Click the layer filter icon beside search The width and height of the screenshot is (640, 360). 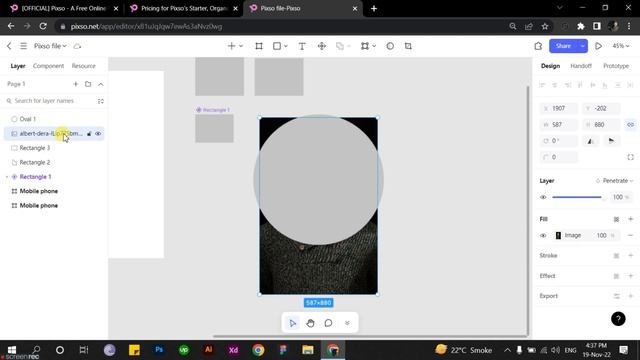click(x=101, y=101)
